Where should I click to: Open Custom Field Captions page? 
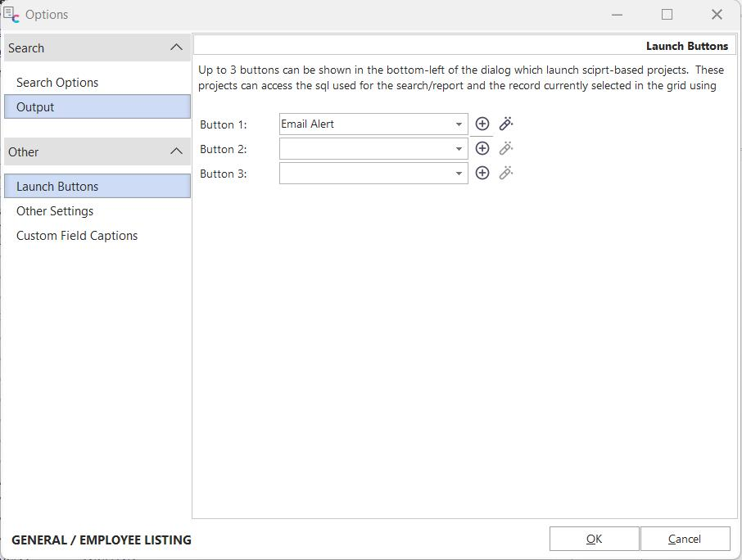(77, 236)
